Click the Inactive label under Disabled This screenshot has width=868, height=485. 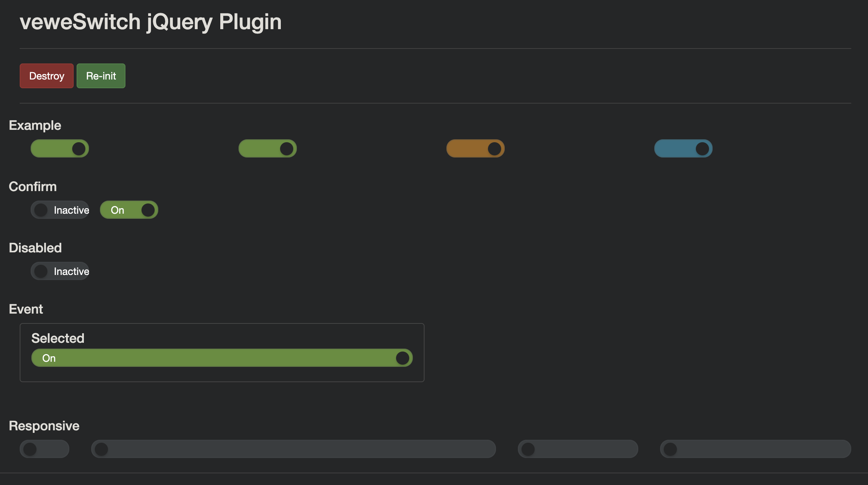(x=71, y=271)
